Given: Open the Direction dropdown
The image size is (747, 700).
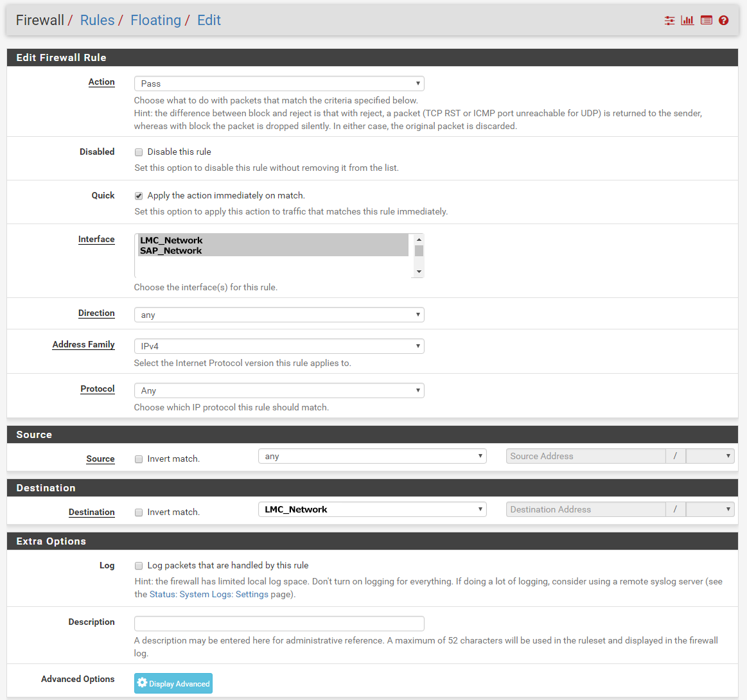Looking at the screenshot, I should coord(279,314).
